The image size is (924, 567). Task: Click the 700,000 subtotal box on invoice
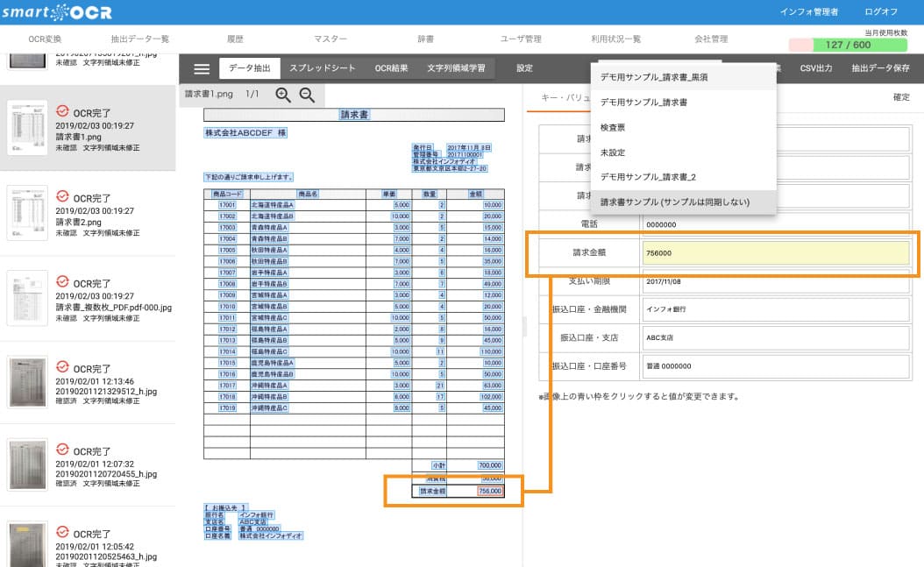(x=490, y=465)
